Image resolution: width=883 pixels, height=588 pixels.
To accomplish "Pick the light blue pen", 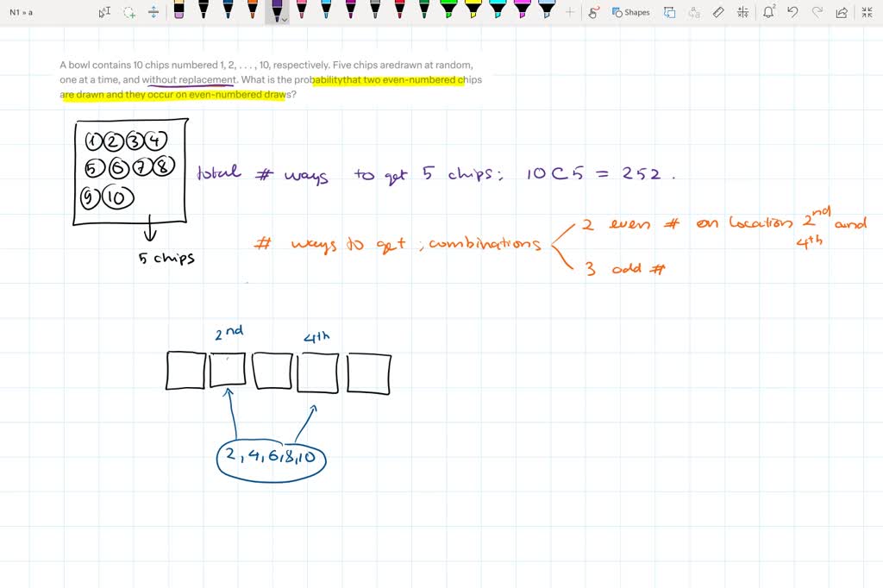I will [326, 9].
